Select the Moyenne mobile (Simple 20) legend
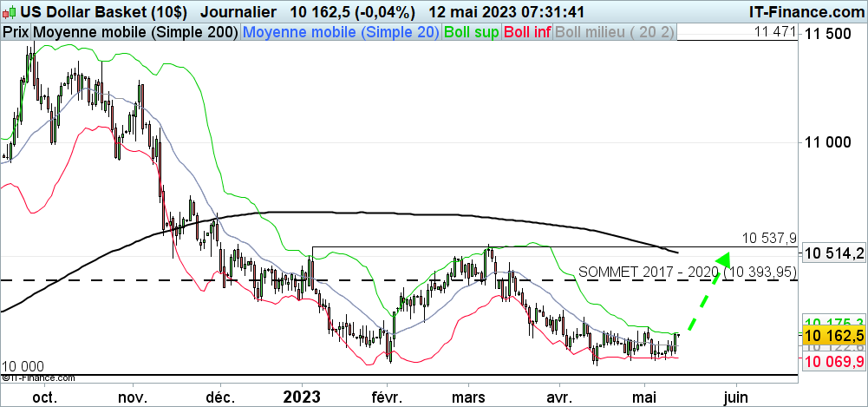Viewport: 868px width, 407px height. 342,32
